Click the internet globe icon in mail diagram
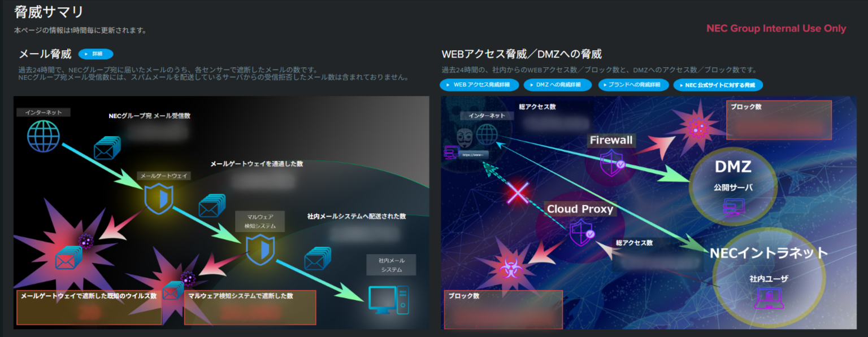Image resolution: width=868 pixels, height=337 pixels. (44, 137)
